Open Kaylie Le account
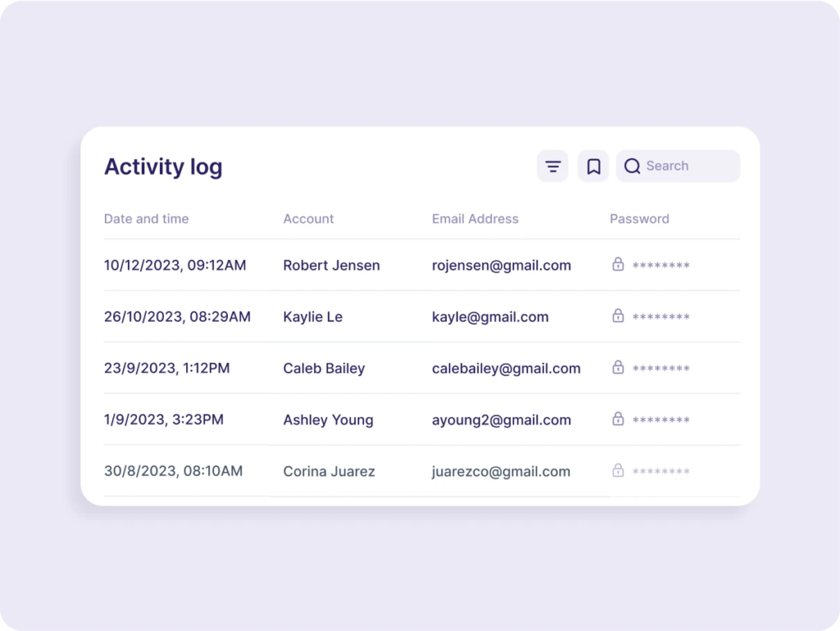The image size is (840, 631). [313, 317]
